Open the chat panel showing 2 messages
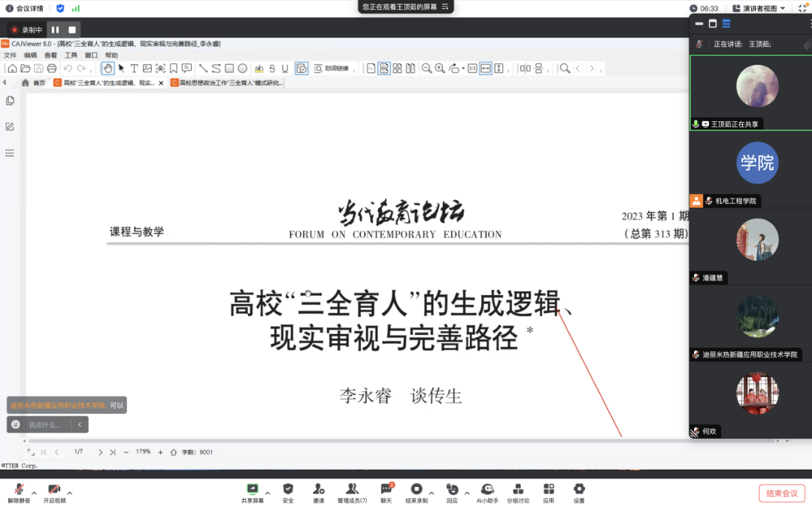Viewport: 812px width, 508px height. 386,493
